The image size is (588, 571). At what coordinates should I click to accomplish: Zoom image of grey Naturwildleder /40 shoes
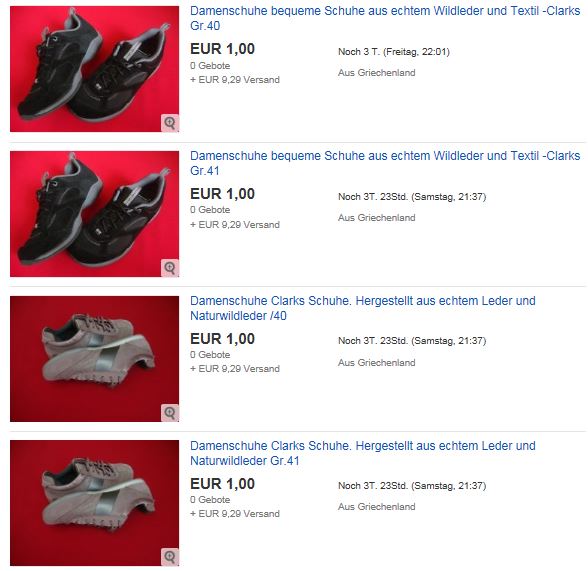[x=170, y=413]
